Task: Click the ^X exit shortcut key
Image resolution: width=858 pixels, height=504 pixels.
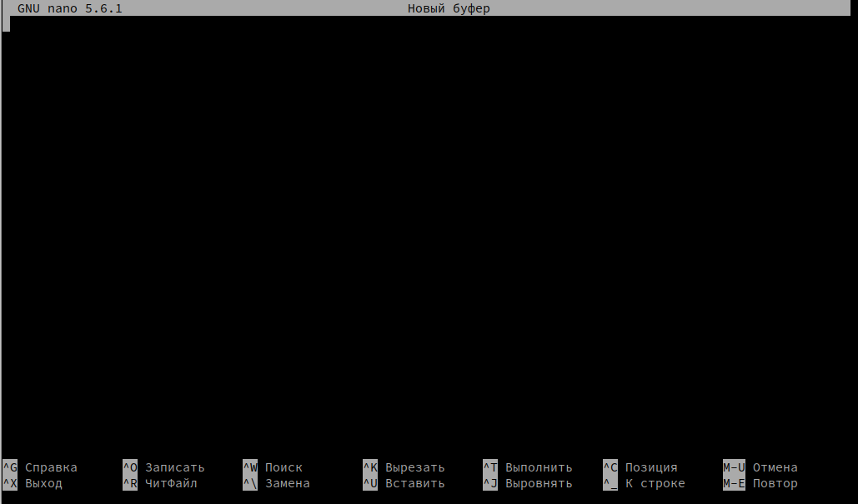Action: point(10,483)
